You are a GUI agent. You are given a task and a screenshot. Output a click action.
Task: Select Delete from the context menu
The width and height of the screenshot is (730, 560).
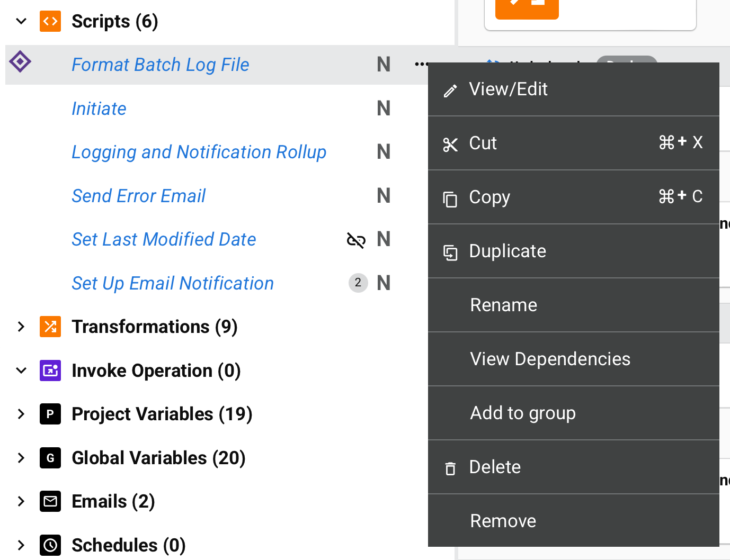495,467
